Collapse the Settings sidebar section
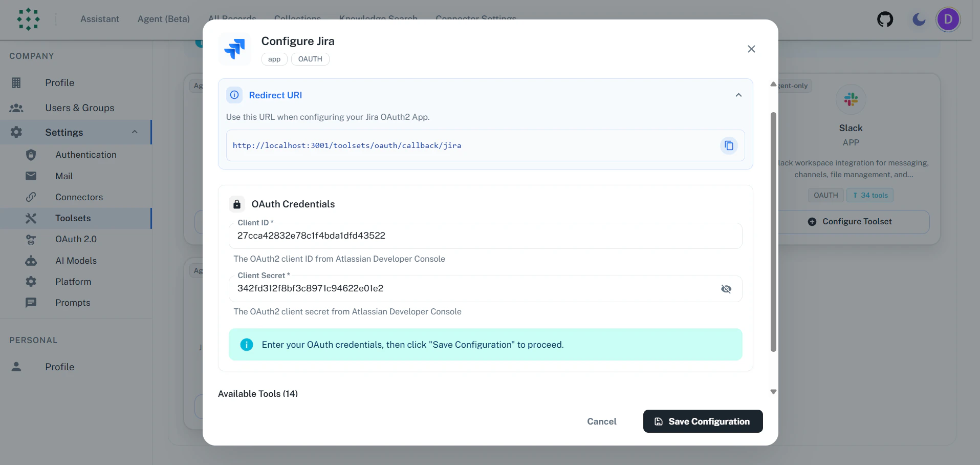 click(135, 132)
